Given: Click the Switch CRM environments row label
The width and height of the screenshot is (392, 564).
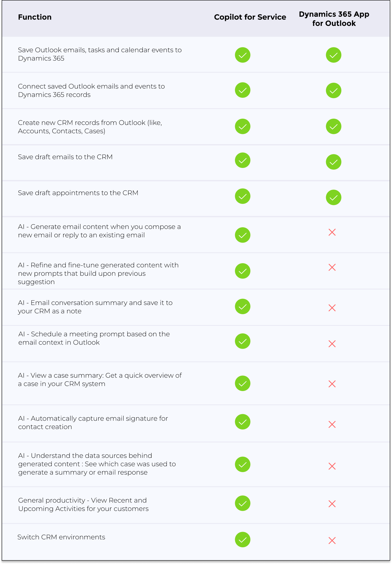Looking at the screenshot, I should tap(61, 537).
